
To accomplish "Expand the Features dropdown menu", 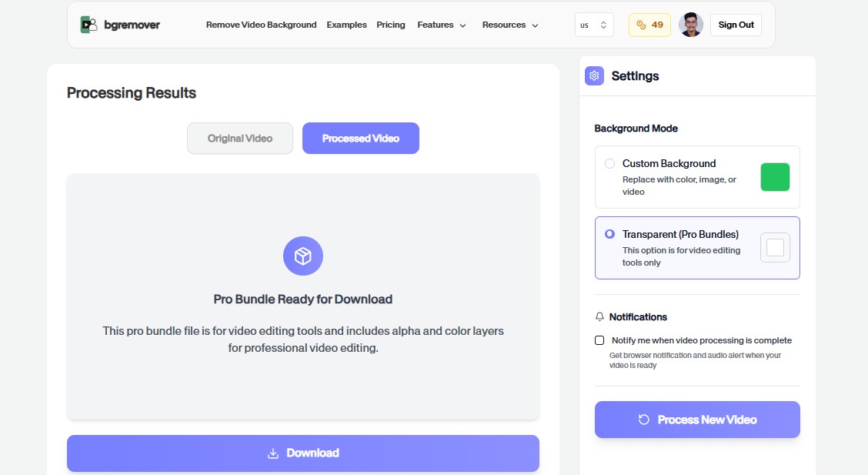I will (x=442, y=25).
